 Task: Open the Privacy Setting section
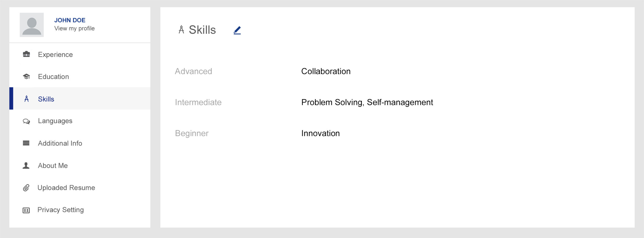pyautogui.click(x=61, y=209)
